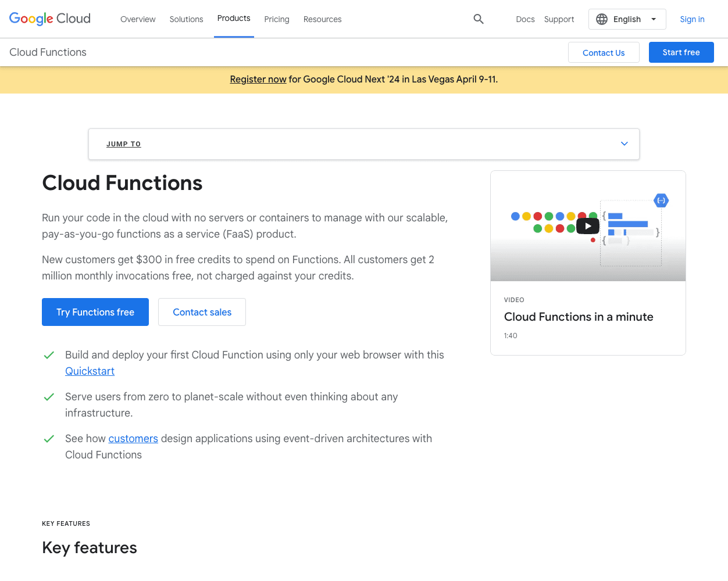Open the video card title "Cloud Functions in a minute"

(x=579, y=317)
